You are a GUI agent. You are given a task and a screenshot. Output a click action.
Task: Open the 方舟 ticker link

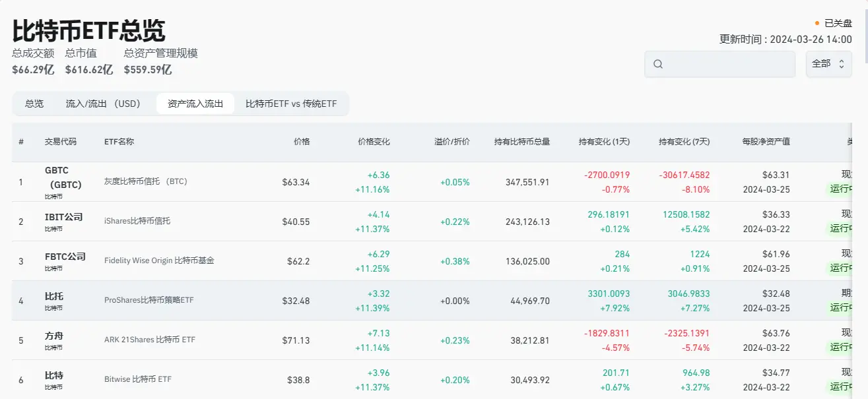54,336
